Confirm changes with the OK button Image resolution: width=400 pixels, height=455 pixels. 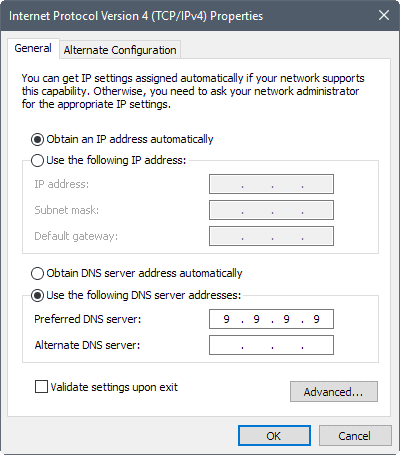coord(274,436)
